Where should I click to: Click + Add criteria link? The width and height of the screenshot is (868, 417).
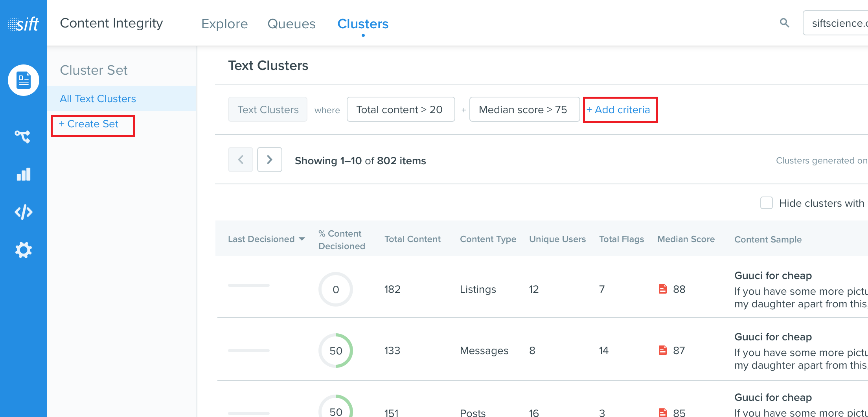[x=618, y=110]
